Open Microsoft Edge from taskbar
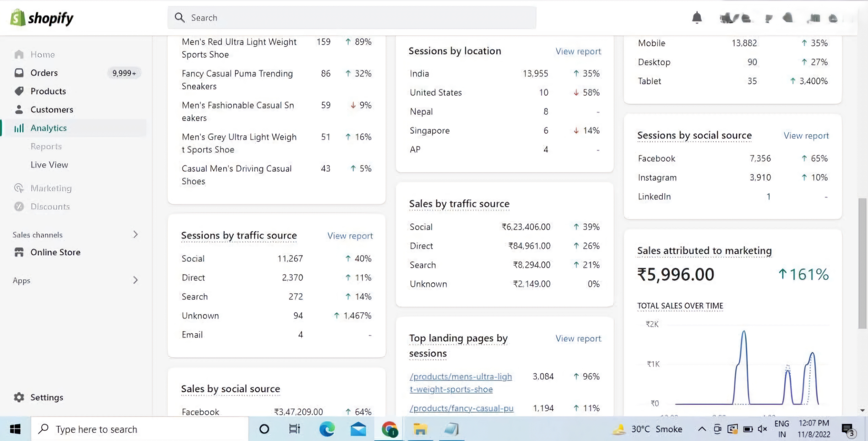This screenshot has width=868, height=441. point(327,429)
